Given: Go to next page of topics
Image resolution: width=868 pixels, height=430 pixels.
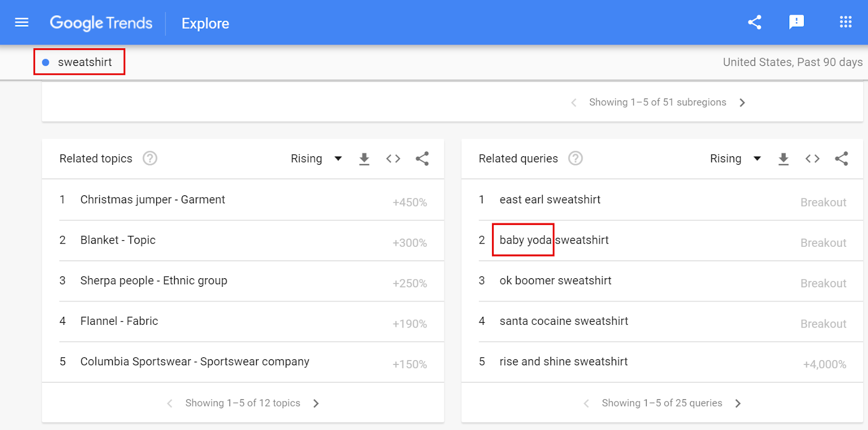Looking at the screenshot, I should point(316,403).
